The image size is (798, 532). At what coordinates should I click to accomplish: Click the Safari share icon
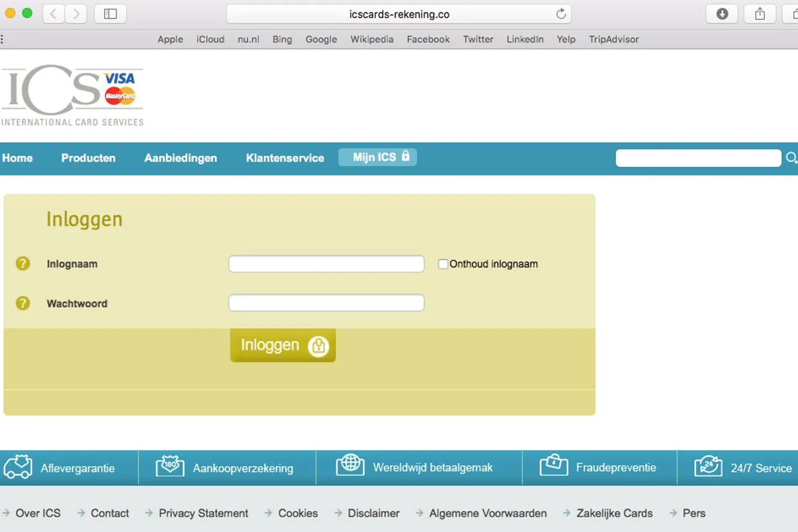(x=760, y=14)
